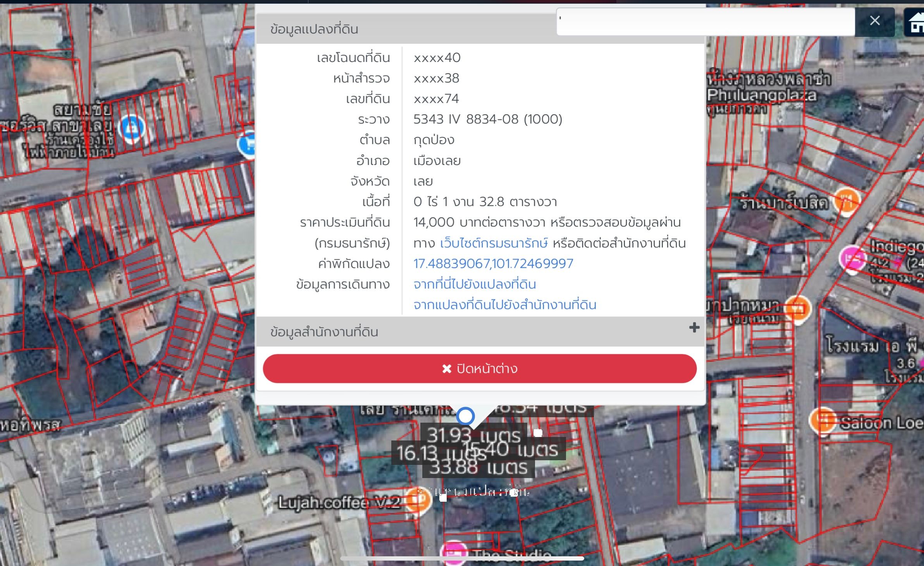This screenshot has width=924, height=566.
Task: Open the blue shopping bag store marker
Action: pos(132,127)
